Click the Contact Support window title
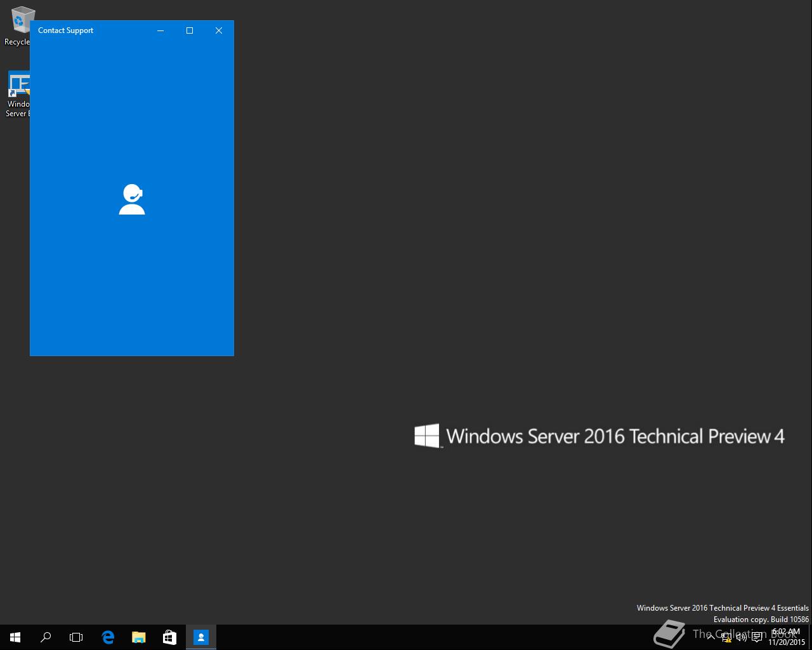812x650 pixels. tap(65, 30)
